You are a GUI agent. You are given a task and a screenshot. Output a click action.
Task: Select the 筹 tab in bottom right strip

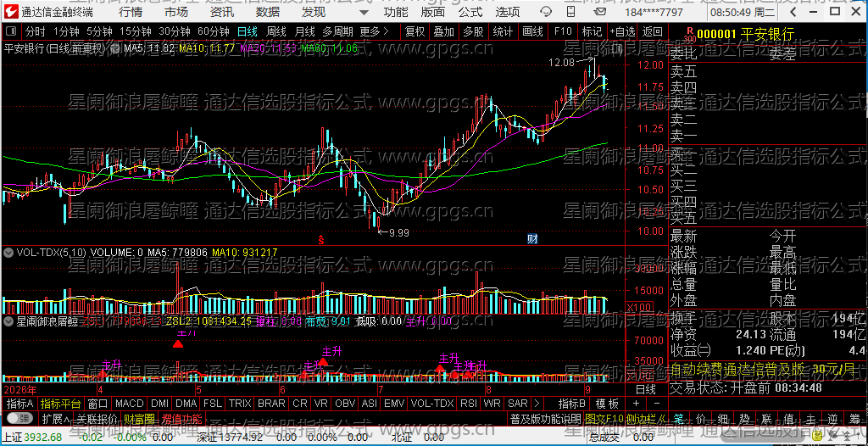coord(854,418)
